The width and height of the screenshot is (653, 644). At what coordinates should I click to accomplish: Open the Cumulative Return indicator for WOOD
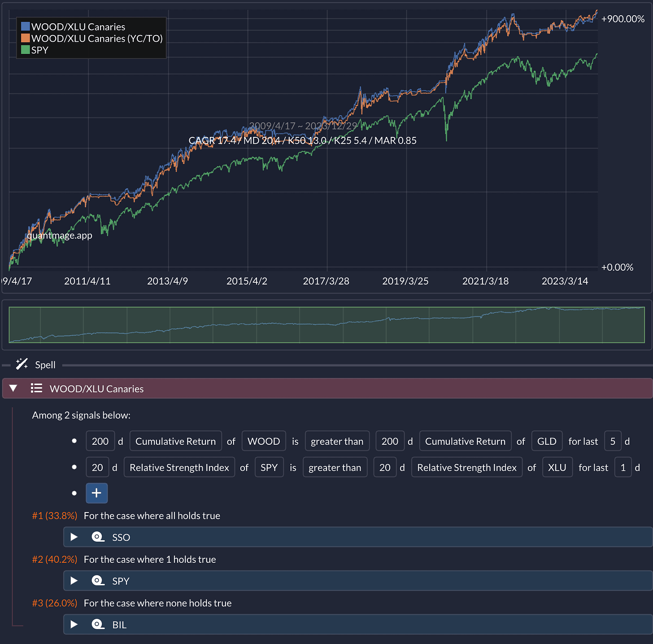(175, 441)
